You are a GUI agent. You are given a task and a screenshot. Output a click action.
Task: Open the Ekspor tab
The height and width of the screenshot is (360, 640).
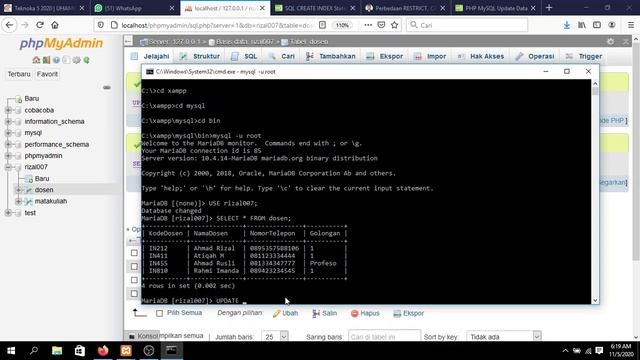[385, 56]
